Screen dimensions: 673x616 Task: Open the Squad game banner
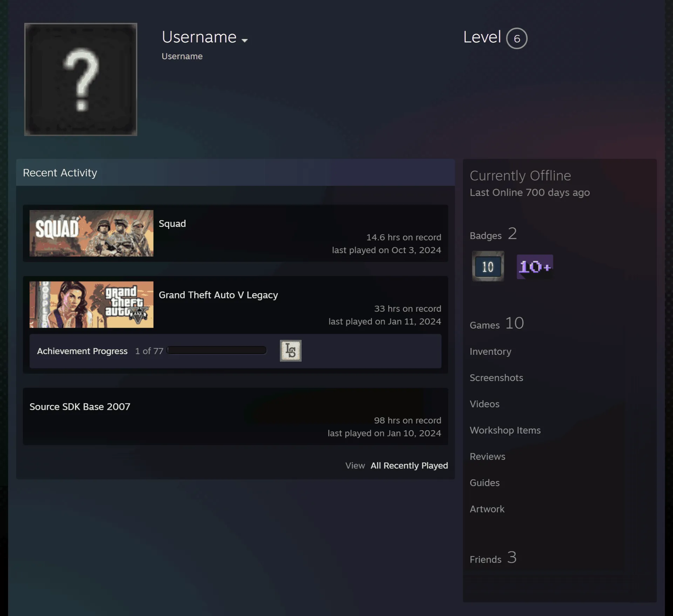pos(91,233)
